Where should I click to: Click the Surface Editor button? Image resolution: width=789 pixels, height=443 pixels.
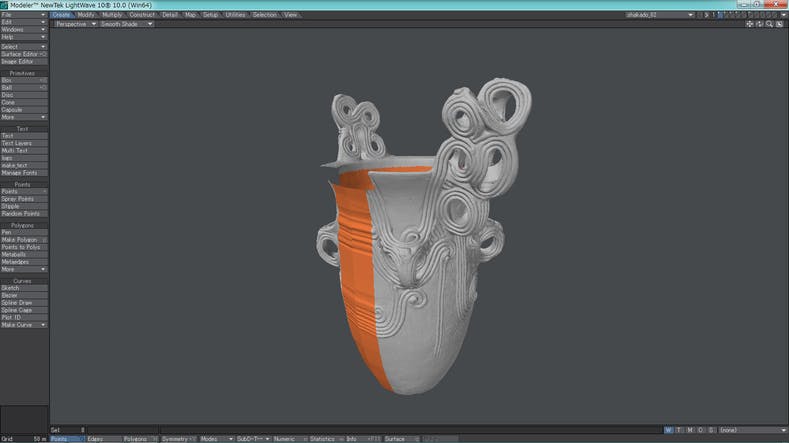coord(23,54)
